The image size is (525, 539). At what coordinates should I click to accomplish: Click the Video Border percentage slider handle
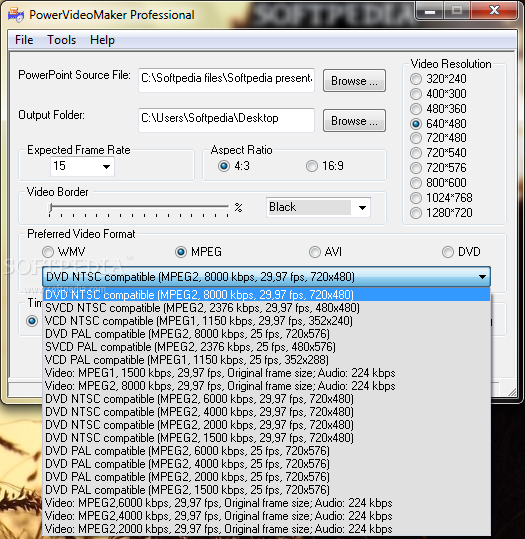tap(51, 207)
